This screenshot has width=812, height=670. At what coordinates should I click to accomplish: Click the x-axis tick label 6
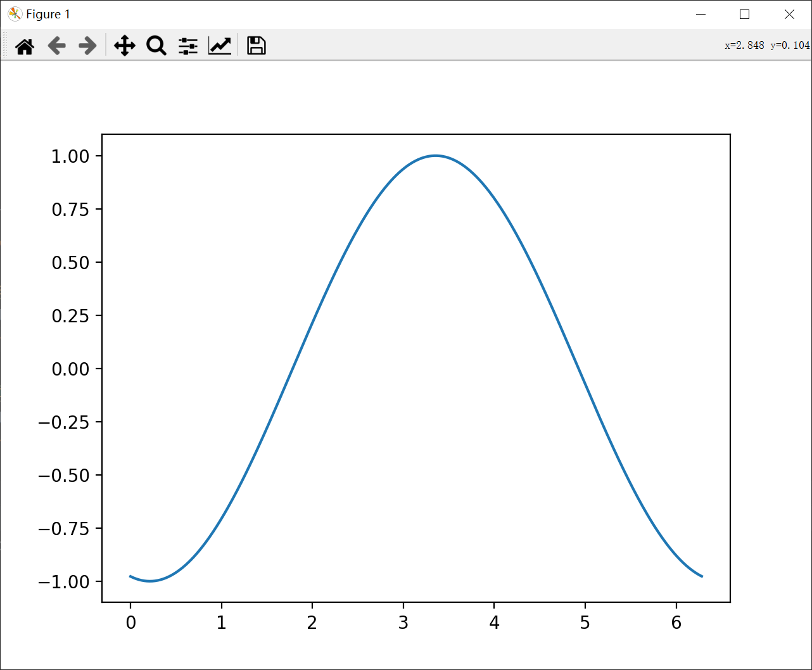tap(676, 623)
